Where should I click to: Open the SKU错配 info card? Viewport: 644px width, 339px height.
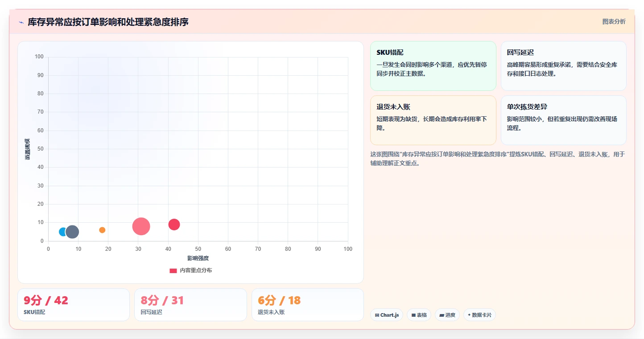click(433, 66)
